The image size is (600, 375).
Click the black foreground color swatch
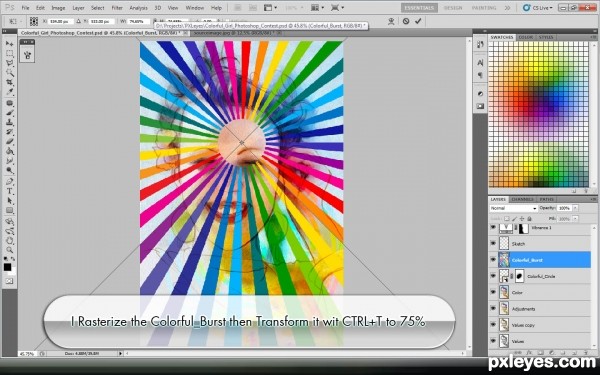pos(7,267)
